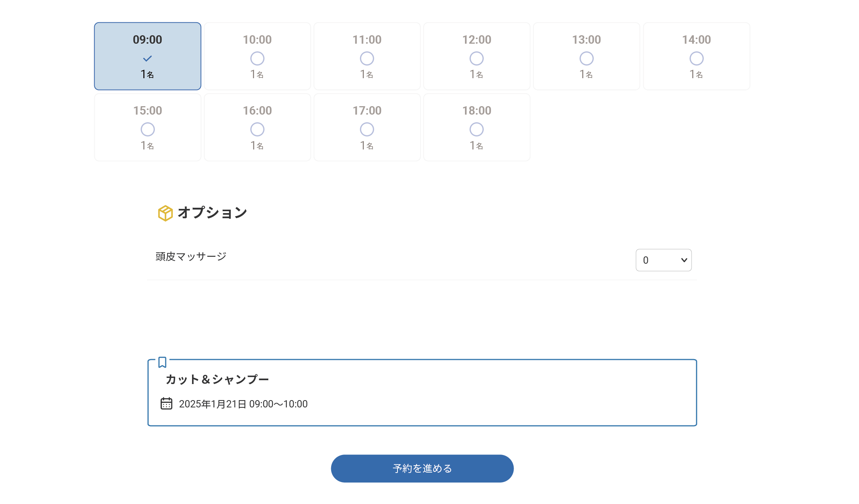Choose the 17:00 slot circle
The width and height of the screenshot is (859, 504).
coord(367,130)
